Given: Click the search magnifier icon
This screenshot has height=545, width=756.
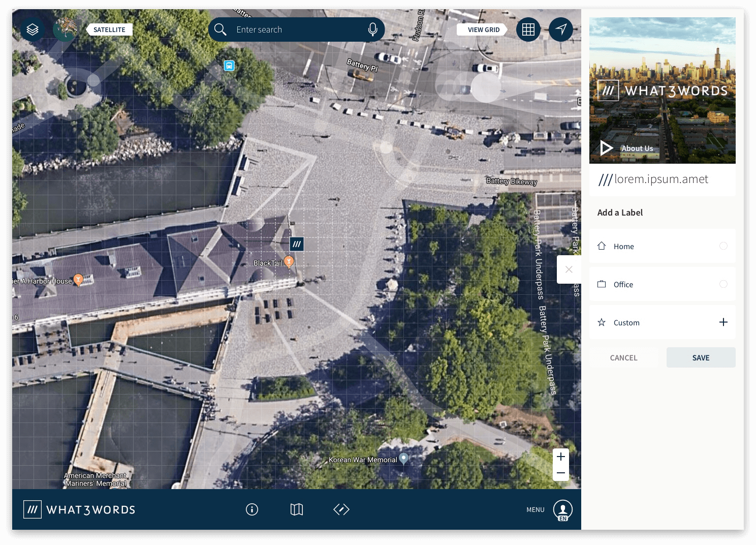Looking at the screenshot, I should coord(220,29).
